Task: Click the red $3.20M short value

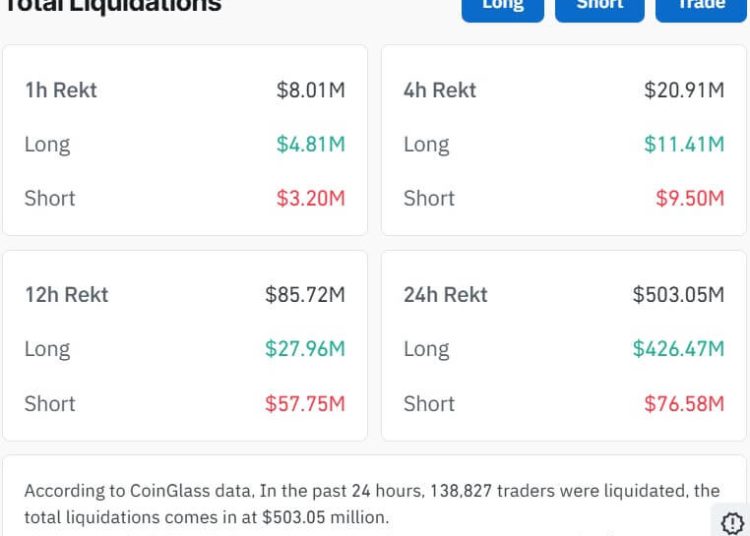Action: (x=311, y=198)
